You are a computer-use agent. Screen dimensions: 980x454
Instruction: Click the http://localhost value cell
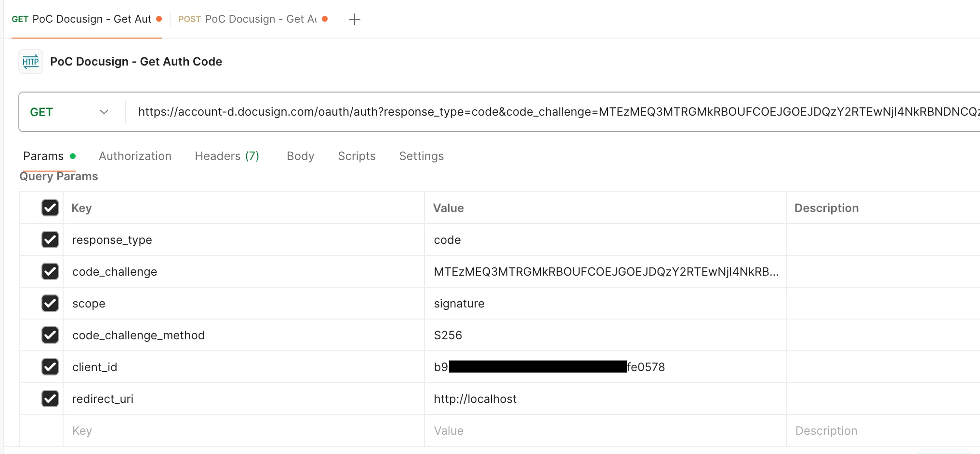click(605, 399)
